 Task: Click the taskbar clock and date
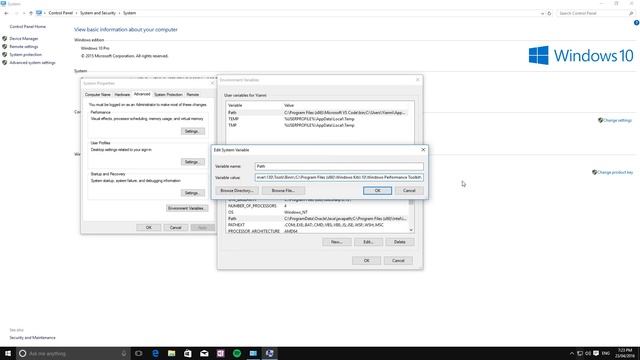pos(625,353)
